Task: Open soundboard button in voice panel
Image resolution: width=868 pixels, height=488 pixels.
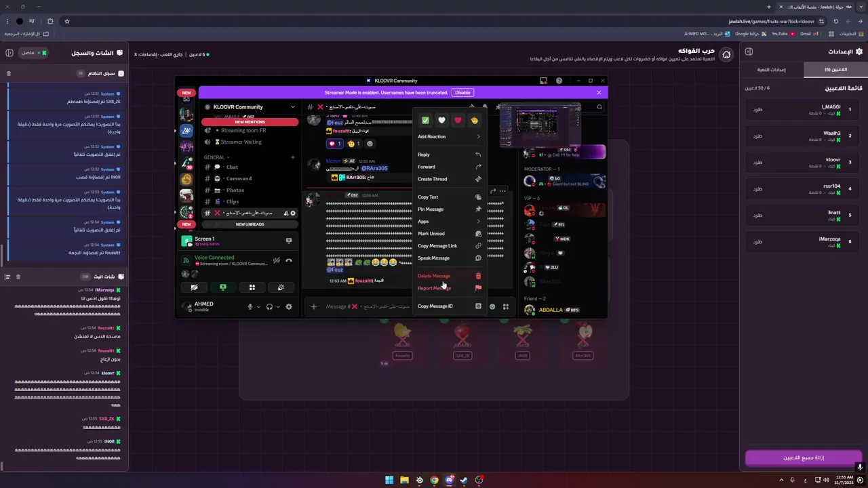Action: [281, 287]
